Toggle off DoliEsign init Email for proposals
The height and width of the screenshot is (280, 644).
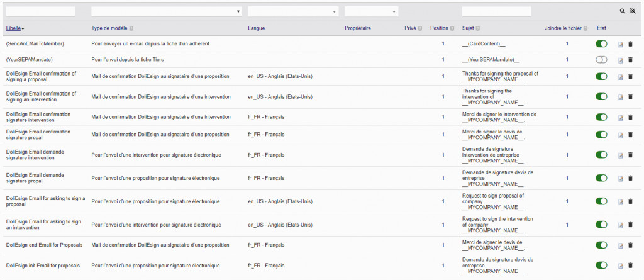point(602,266)
